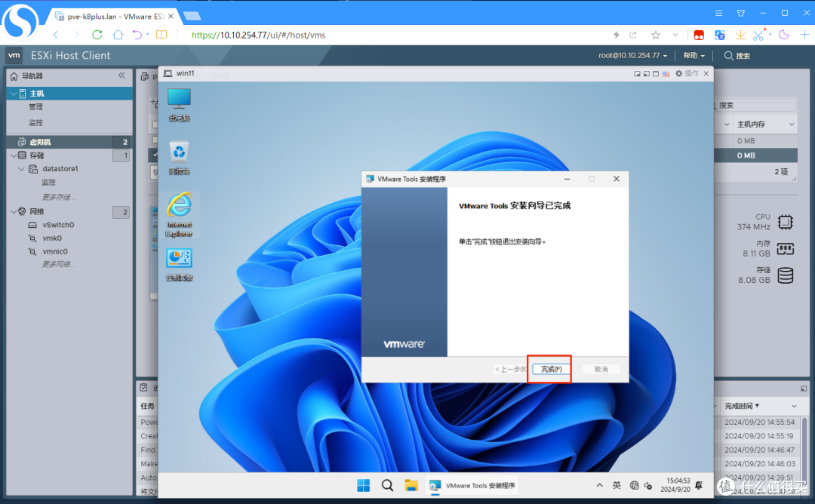Viewport: 815px width, 504px height.
Task: Open the 主机内存 column dropdown
Action: pyautogui.click(x=792, y=124)
